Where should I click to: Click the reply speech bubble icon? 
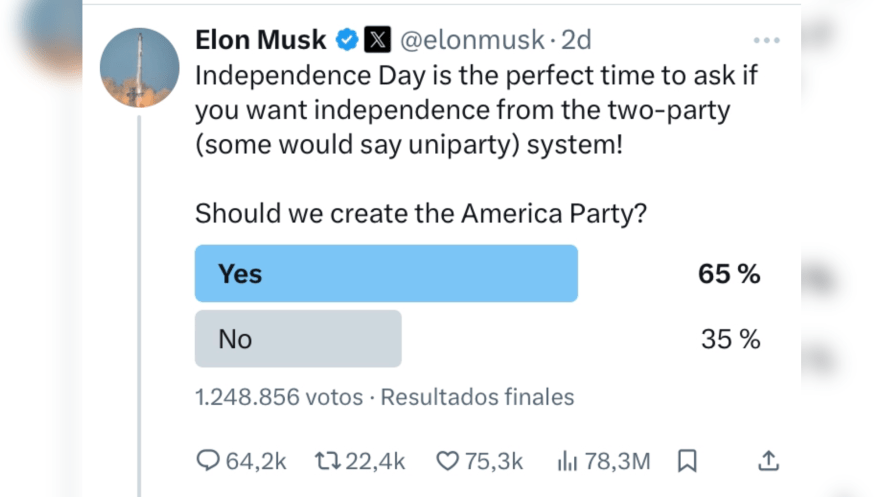[x=208, y=460]
